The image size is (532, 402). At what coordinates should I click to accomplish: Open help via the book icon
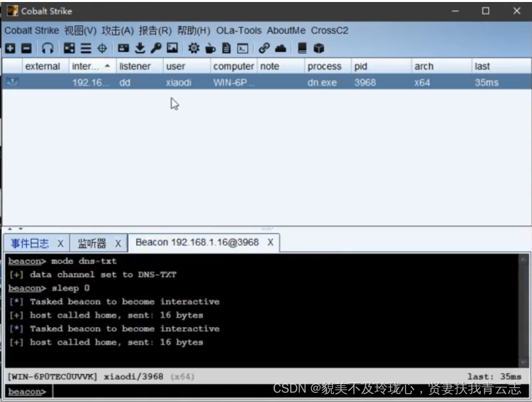[x=302, y=48]
